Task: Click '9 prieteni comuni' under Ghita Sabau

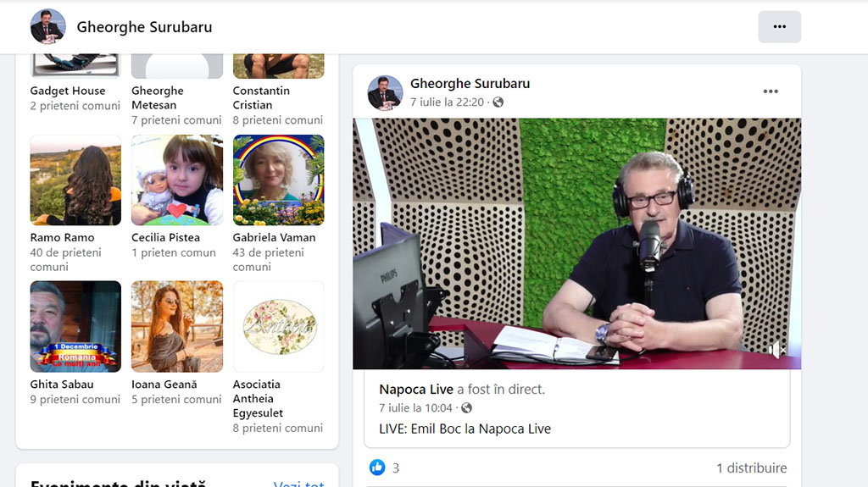Action: (75, 400)
